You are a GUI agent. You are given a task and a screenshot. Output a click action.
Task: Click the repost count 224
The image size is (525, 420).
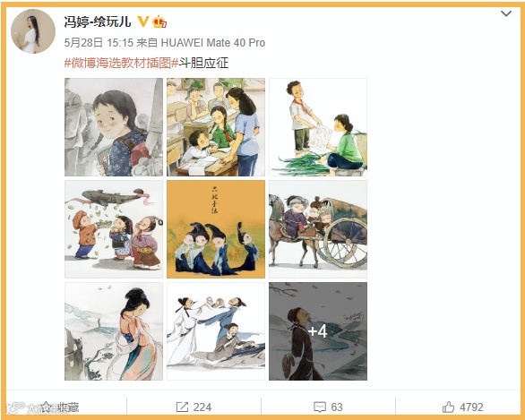tap(202, 407)
